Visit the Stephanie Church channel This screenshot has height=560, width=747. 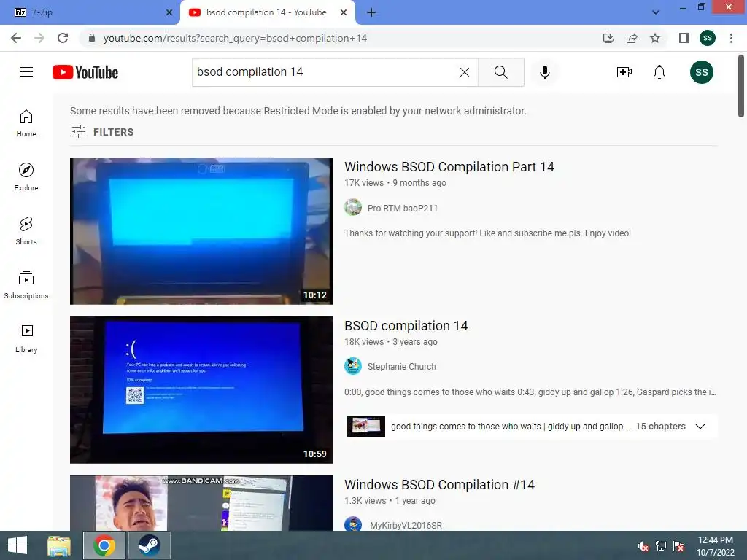[402, 367]
